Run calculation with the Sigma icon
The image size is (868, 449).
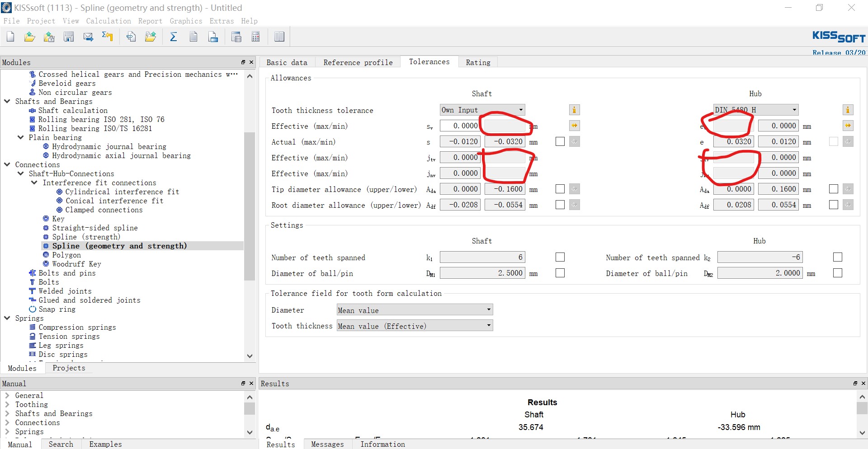[x=173, y=37]
